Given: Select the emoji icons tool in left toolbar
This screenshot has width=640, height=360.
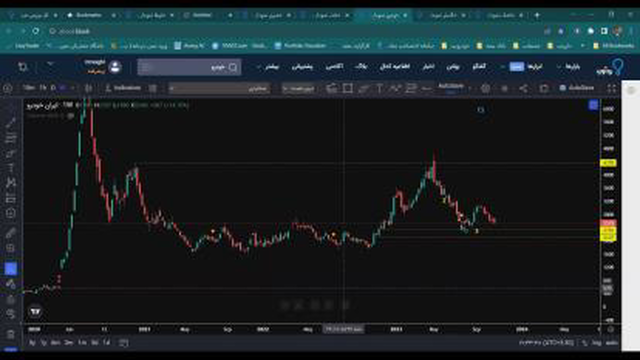Looking at the screenshot, I should pyautogui.click(x=11, y=213).
